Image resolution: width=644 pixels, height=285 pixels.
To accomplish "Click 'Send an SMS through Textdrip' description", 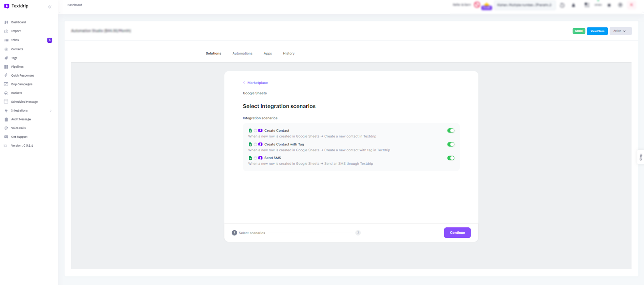I will [x=349, y=163].
